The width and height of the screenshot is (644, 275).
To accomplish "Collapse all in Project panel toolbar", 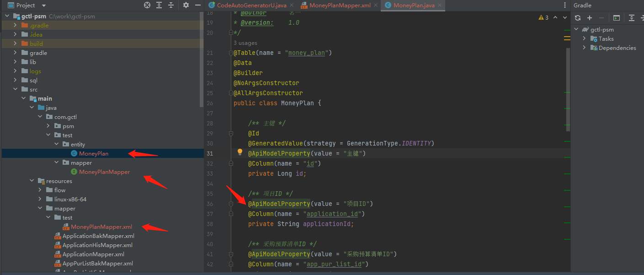I will tap(171, 5).
